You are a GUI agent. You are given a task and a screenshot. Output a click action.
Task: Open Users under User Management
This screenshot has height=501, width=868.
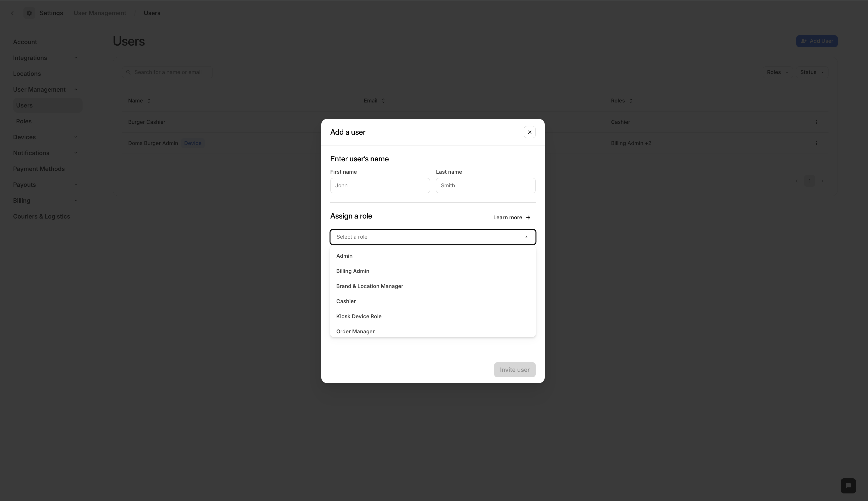tap(48, 105)
